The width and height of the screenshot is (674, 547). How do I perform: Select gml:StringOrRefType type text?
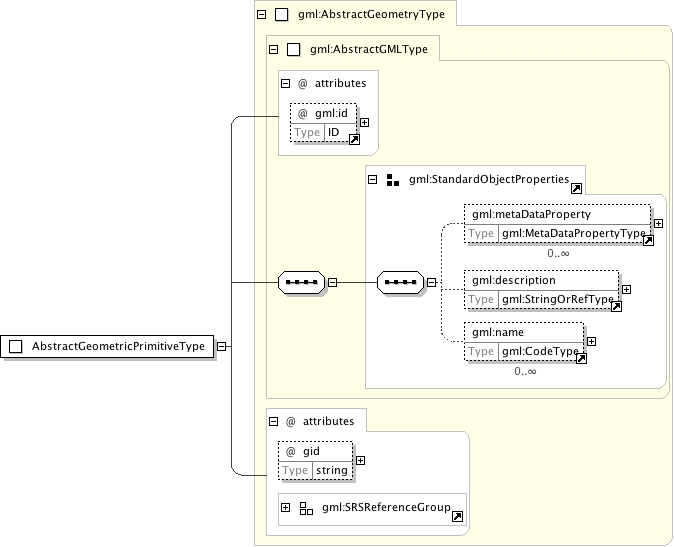(558, 299)
